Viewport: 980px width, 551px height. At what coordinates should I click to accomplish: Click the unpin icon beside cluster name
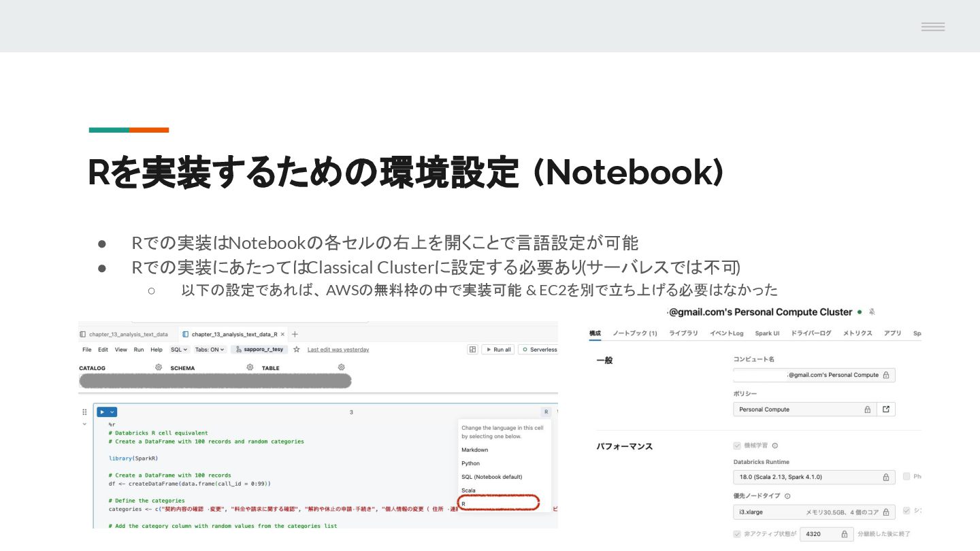pyautogui.click(x=872, y=312)
